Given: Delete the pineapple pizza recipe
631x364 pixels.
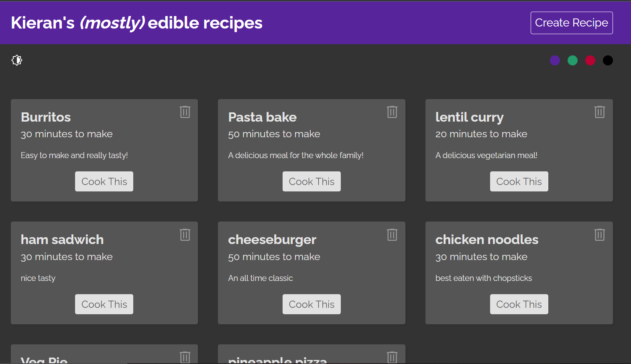Looking at the screenshot, I should tap(392, 357).
